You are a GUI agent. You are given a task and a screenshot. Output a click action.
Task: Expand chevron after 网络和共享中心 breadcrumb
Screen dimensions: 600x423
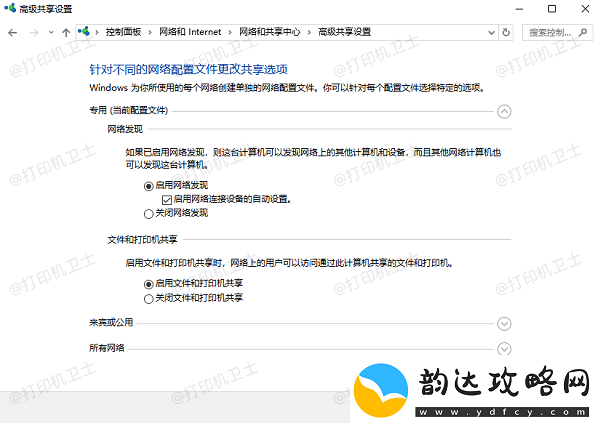click(309, 32)
